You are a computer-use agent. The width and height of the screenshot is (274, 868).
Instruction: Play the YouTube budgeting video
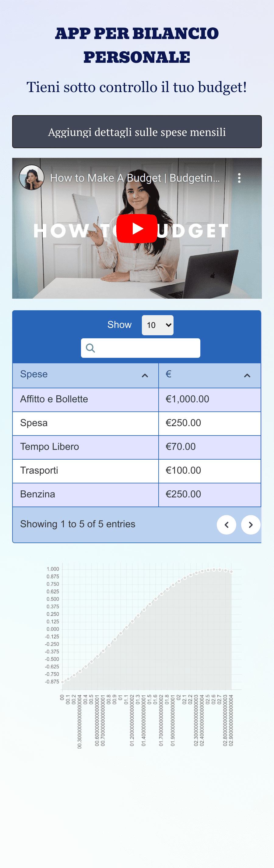(x=137, y=228)
